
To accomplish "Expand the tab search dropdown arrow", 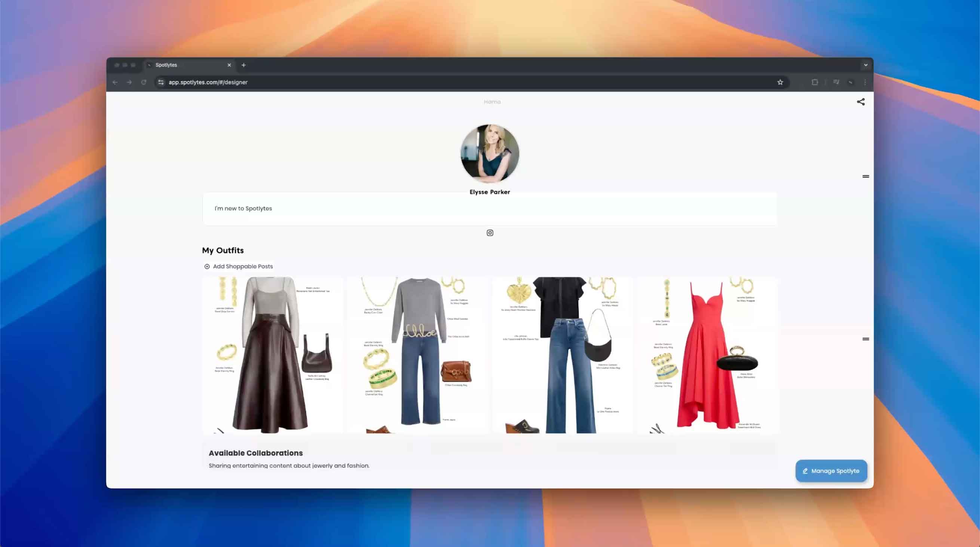I will click(866, 65).
